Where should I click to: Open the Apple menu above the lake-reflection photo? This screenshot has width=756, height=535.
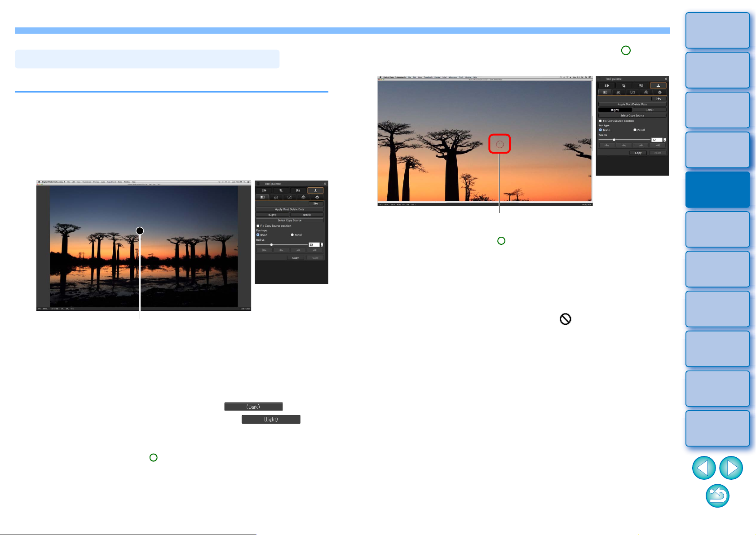(x=39, y=182)
